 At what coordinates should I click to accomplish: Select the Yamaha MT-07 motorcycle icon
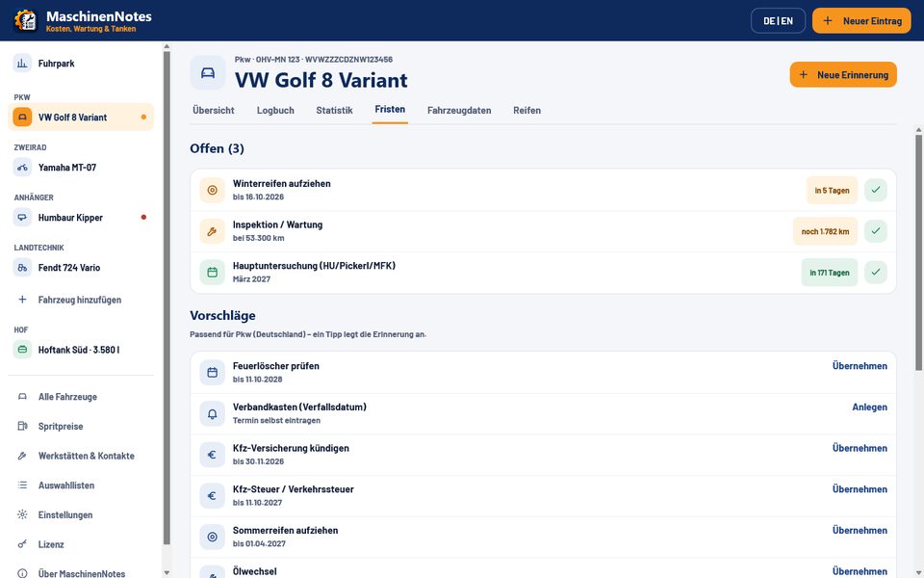coord(22,168)
